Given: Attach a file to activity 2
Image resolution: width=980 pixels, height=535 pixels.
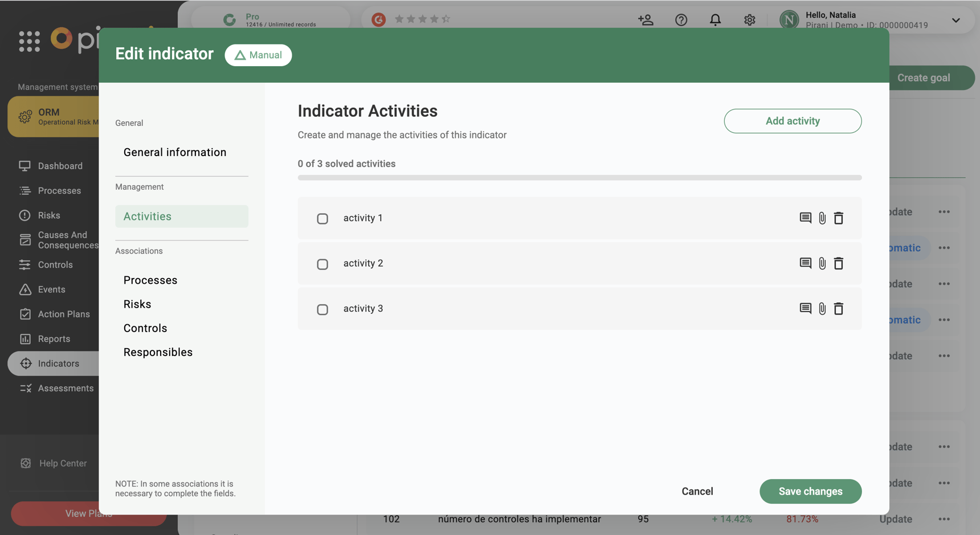Looking at the screenshot, I should tap(822, 263).
